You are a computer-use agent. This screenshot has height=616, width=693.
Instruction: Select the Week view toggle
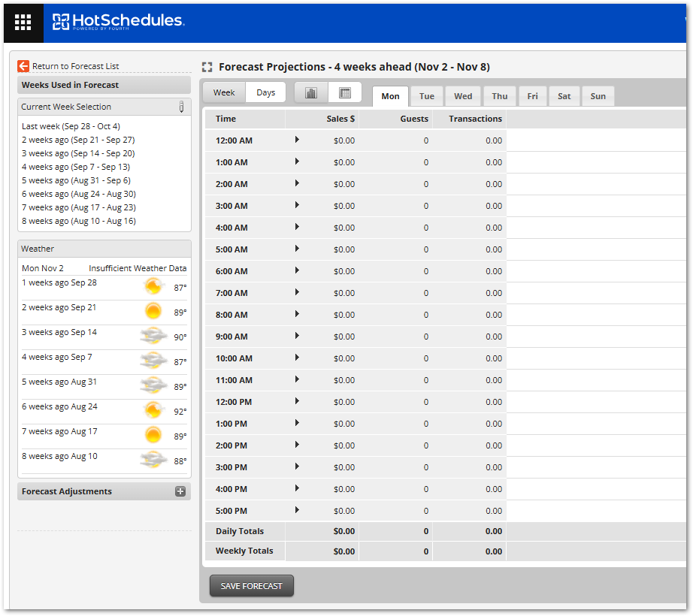pyautogui.click(x=224, y=92)
